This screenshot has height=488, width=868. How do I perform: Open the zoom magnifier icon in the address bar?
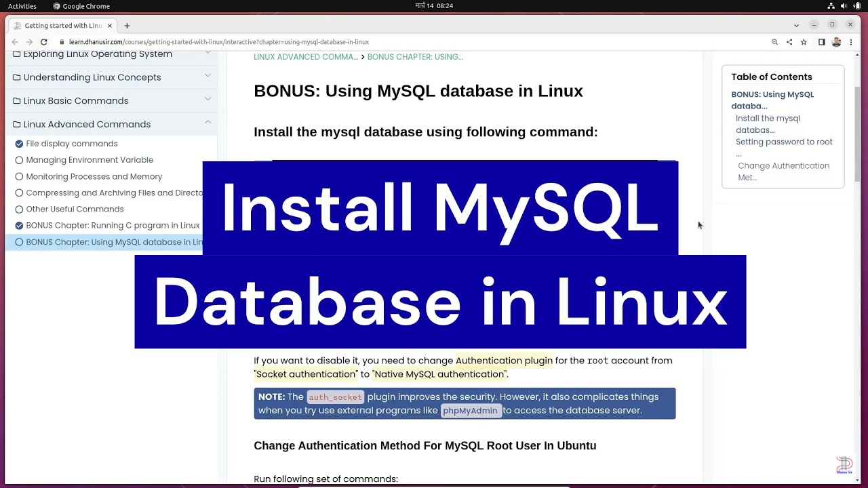774,42
